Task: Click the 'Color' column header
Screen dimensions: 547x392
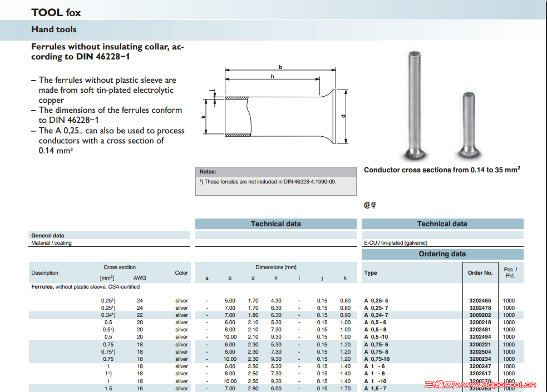Action: coord(181,273)
